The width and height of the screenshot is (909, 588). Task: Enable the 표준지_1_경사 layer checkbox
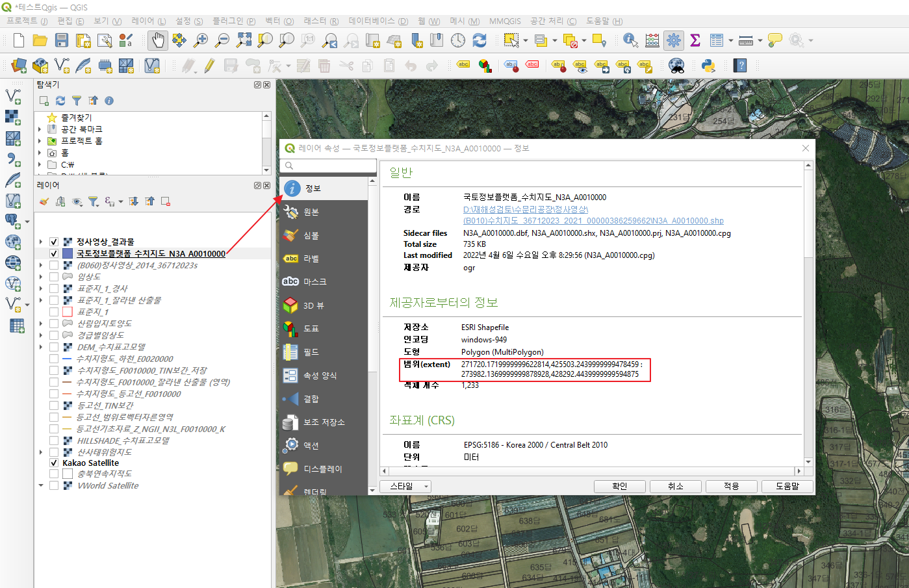(54, 288)
